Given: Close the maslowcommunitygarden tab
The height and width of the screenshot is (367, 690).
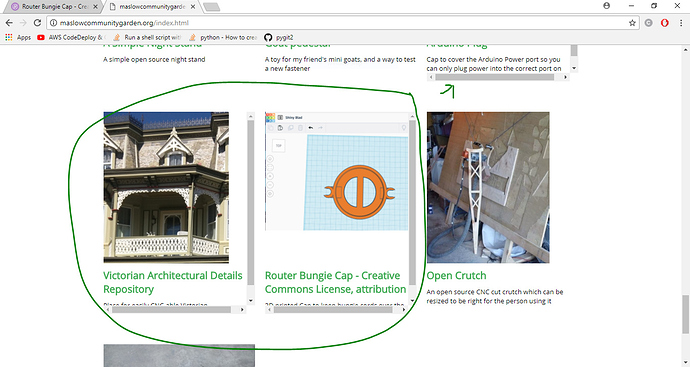Looking at the screenshot, I should pyautogui.click(x=194, y=7).
